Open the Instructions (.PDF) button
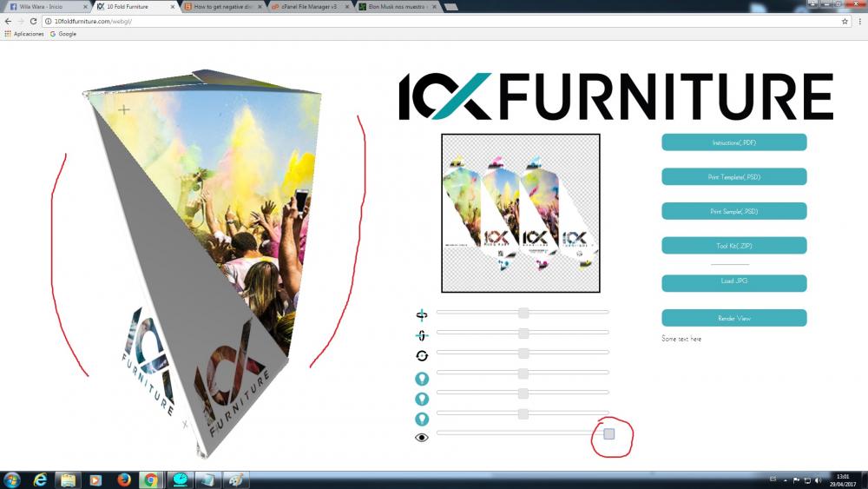868x489 pixels. point(733,142)
